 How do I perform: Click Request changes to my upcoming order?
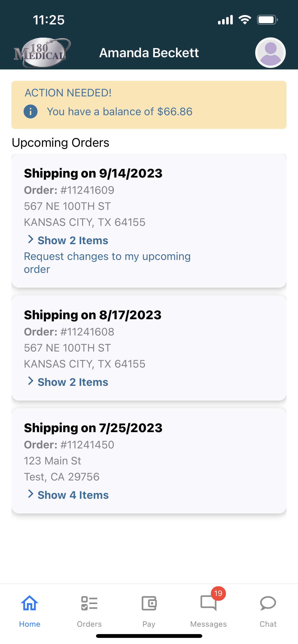(x=107, y=263)
